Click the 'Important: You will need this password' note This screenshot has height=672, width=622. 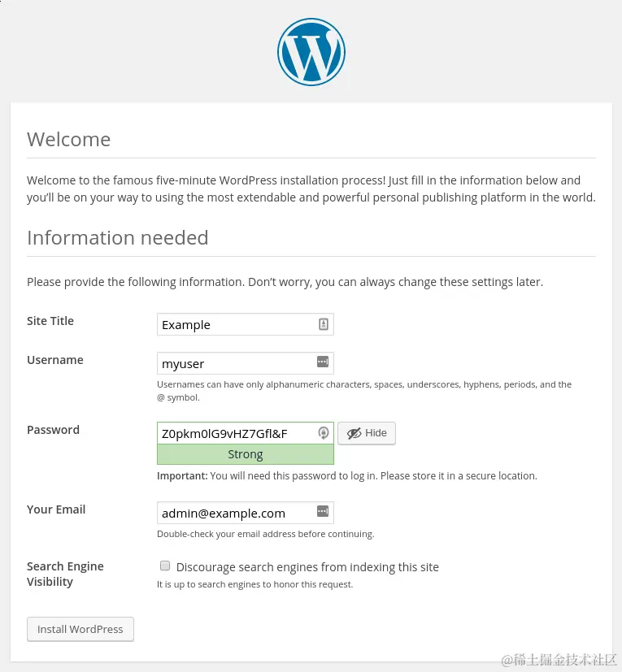(347, 476)
